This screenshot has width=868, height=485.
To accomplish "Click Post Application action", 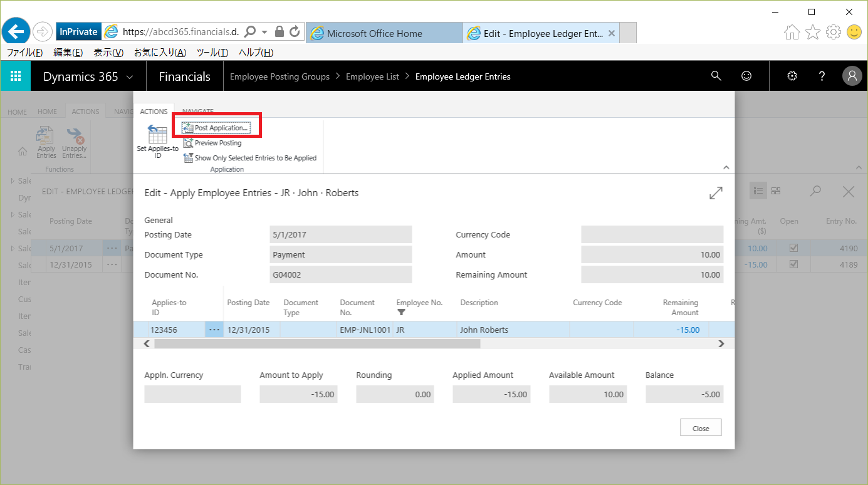I will [x=216, y=128].
